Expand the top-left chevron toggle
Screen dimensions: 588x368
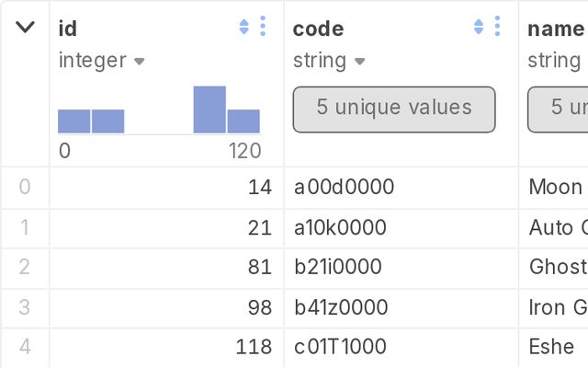(26, 28)
